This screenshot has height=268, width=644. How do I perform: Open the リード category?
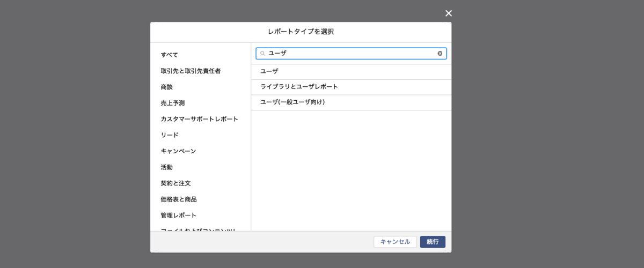point(170,135)
